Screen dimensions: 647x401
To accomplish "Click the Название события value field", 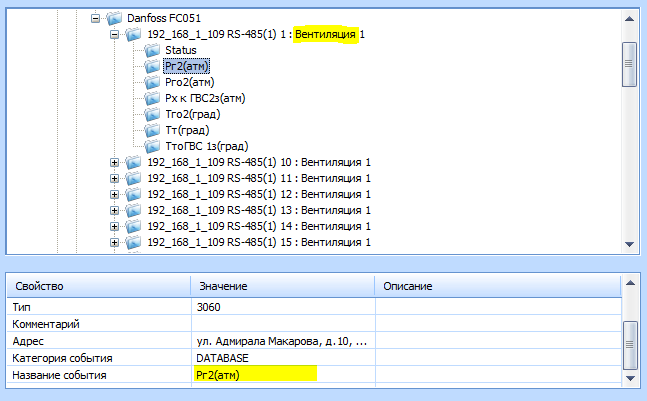I will (x=255, y=375).
